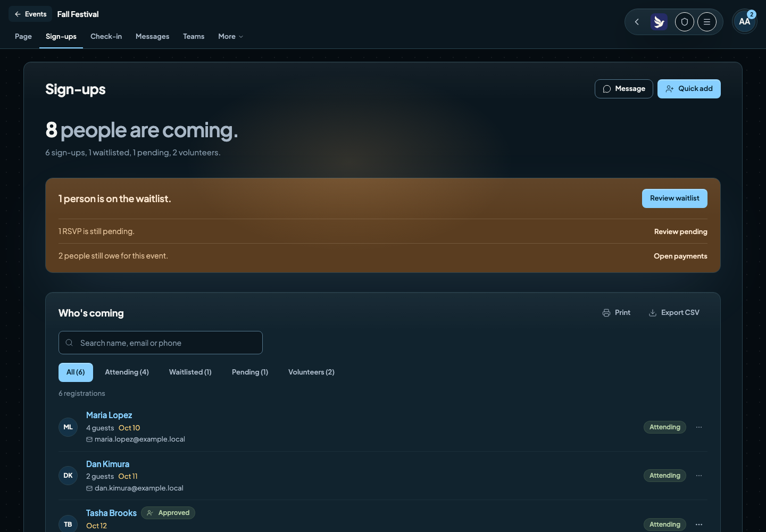Click the '6 registrations' count text
This screenshot has height=532, width=766.
[82, 394]
